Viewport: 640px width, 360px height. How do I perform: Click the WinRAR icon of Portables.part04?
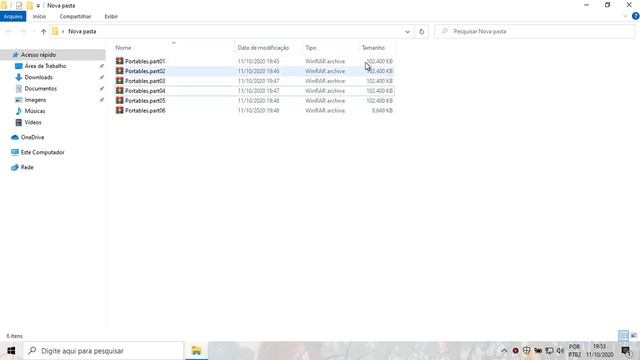(119, 90)
